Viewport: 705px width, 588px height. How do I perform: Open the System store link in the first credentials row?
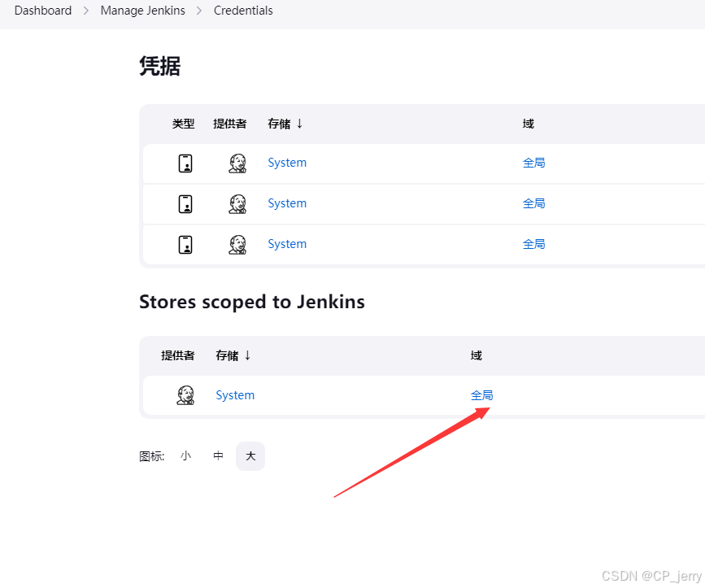(287, 163)
